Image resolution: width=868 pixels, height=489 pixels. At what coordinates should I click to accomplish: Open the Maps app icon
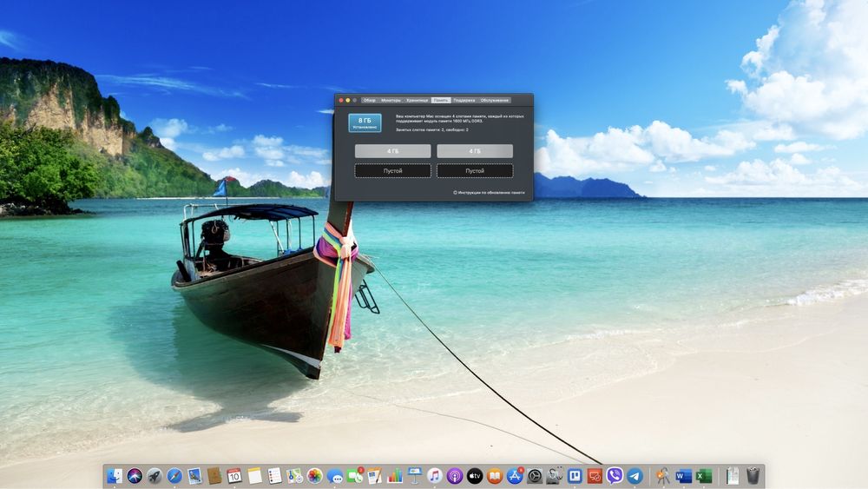[x=294, y=476]
